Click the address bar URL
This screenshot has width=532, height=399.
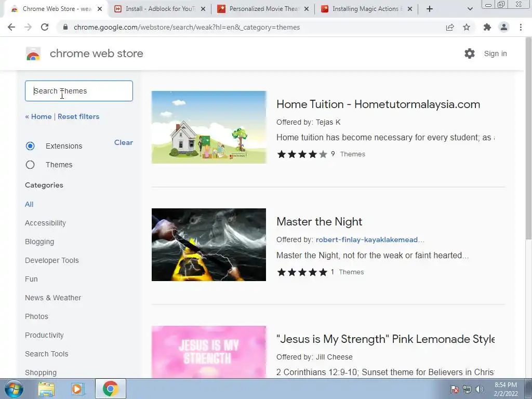click(x=187, y=27)
